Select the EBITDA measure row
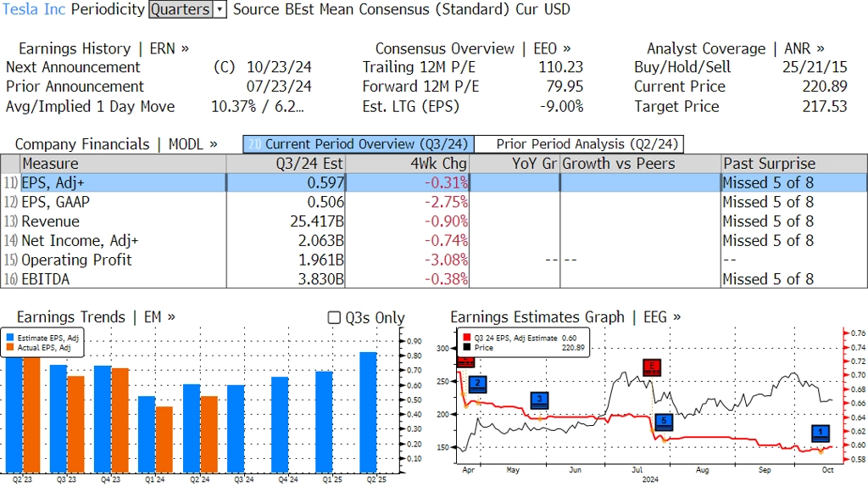 [x=434, y=278]
